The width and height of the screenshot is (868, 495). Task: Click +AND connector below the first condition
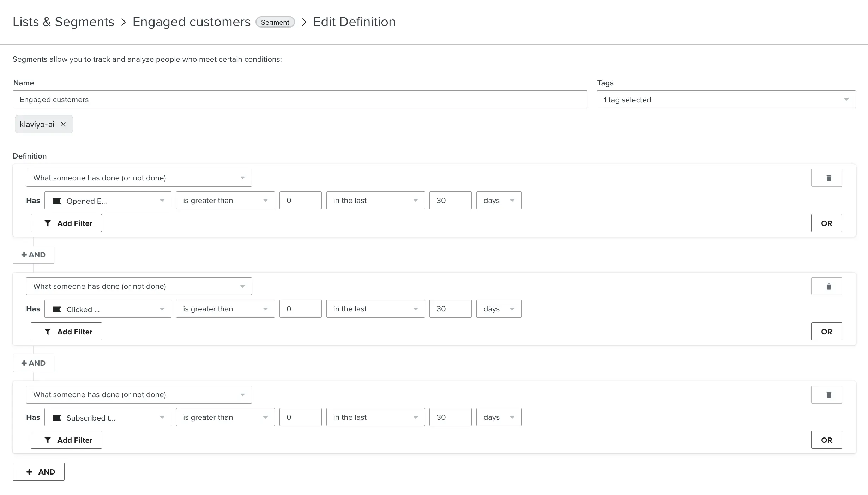[x=34, y=255]
